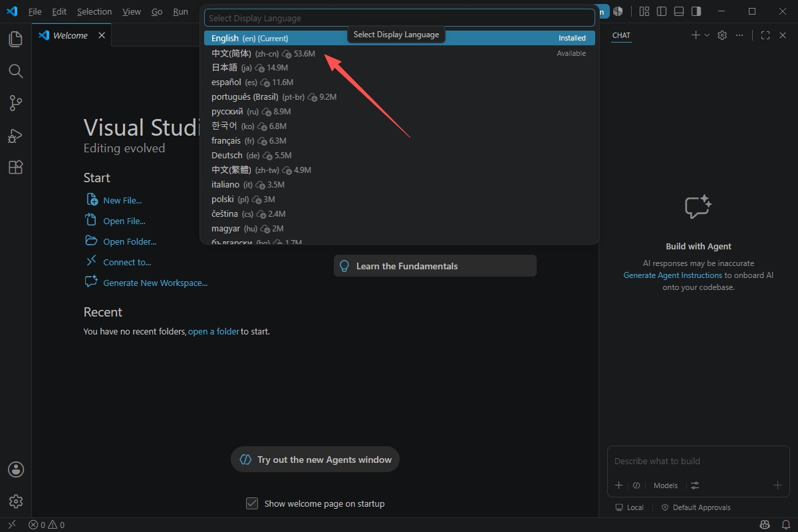Screen dimensions: 798x532
Task: Close the chat panel
Action: 783,35
